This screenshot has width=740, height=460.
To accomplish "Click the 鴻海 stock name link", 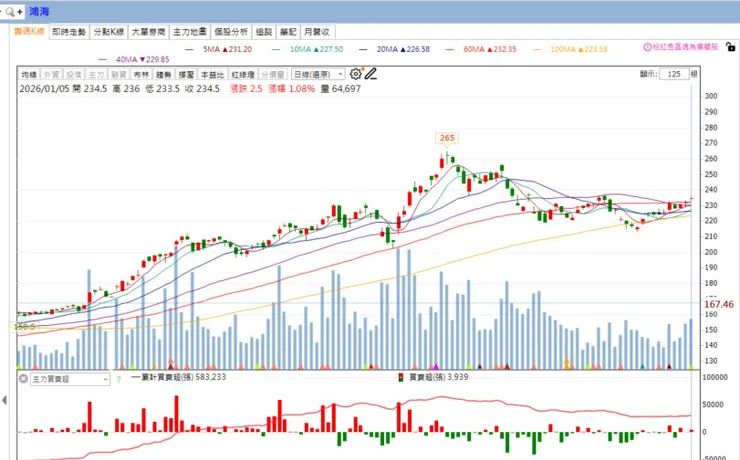I will point(39,11).
